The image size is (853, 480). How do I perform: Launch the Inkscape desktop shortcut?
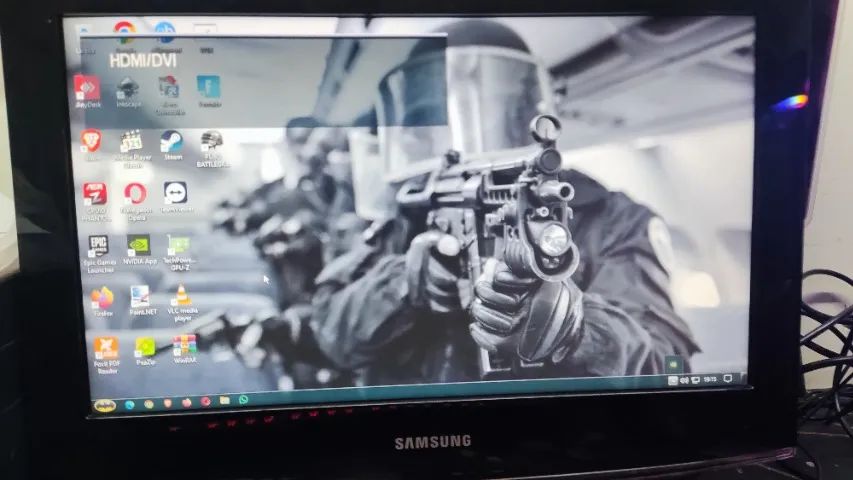(128, 91)
